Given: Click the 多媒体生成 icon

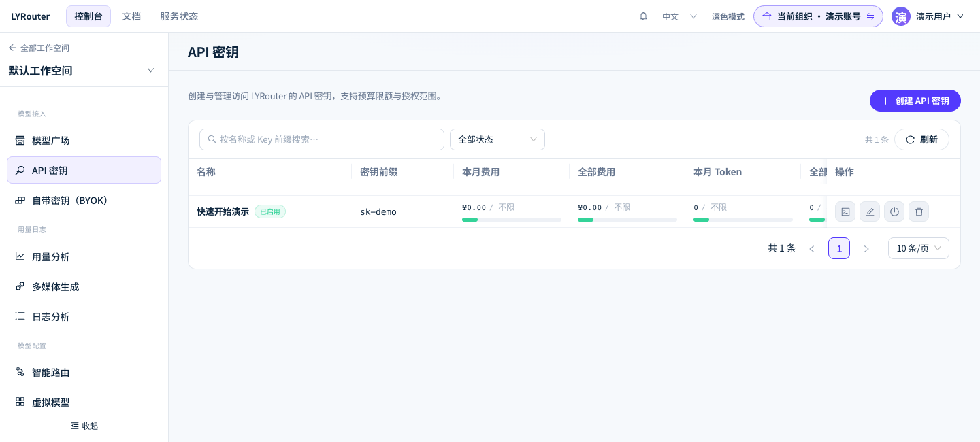Looking at the screenshot, I should 20,287.
